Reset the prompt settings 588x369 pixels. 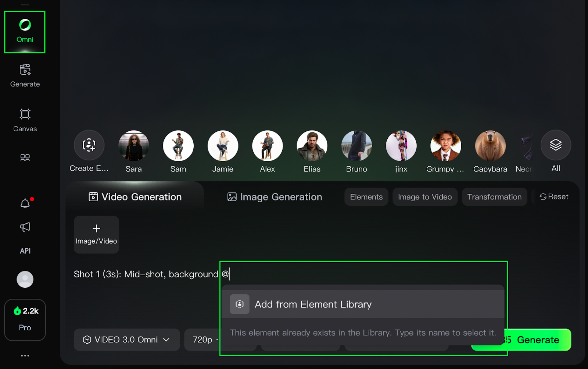(553, 197)
